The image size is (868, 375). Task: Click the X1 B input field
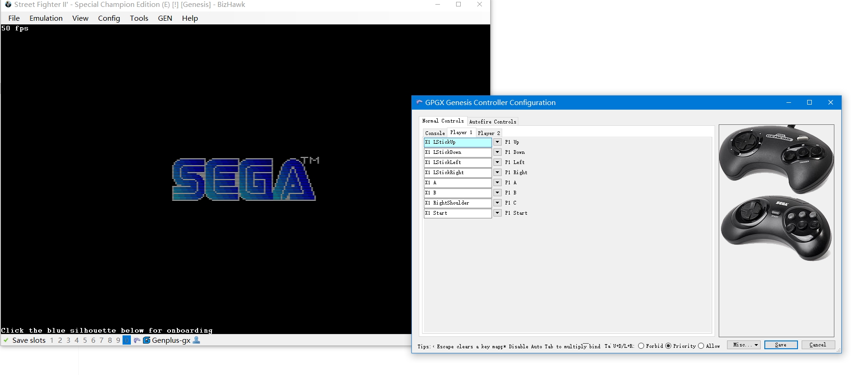coord(458,193)
